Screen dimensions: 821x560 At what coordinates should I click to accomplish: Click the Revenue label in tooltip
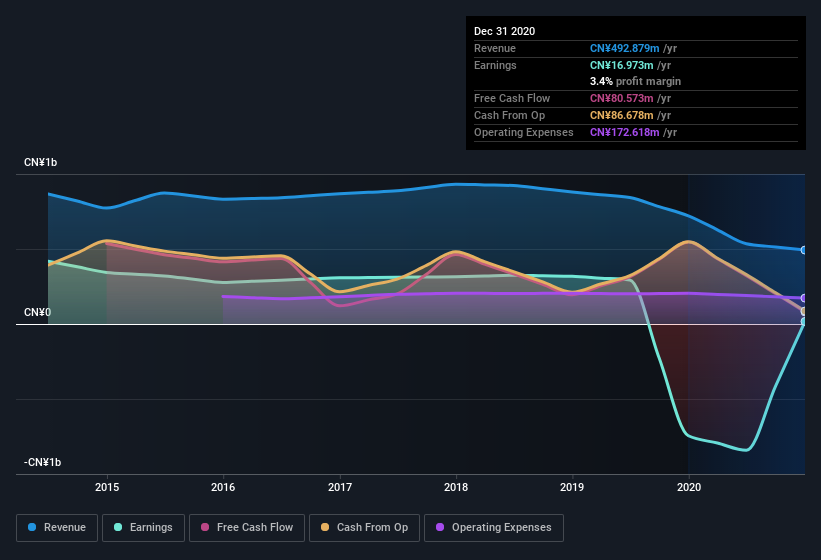click(495, 49)
